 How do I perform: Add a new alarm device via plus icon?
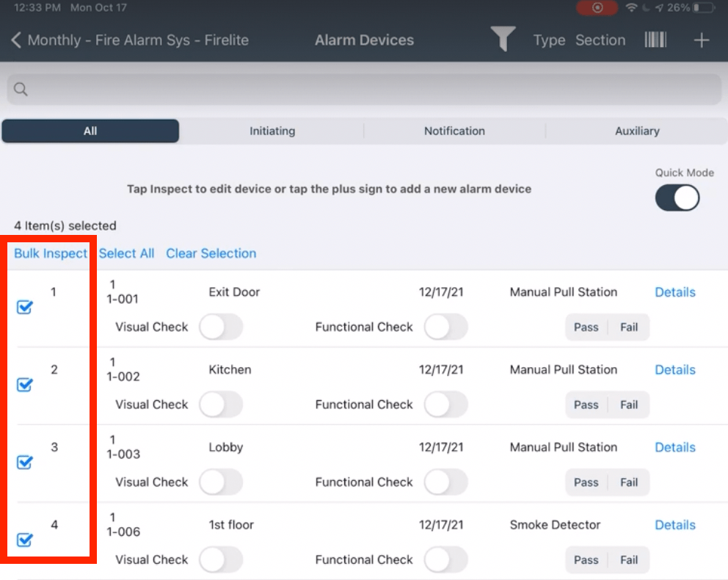[x=702, y=40]
